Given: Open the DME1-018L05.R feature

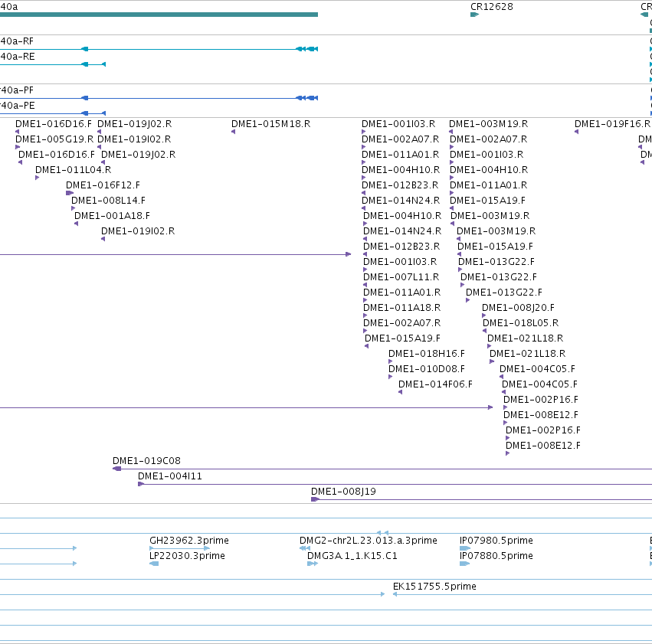Looking at the screenshot, I should tap(520, 323).
